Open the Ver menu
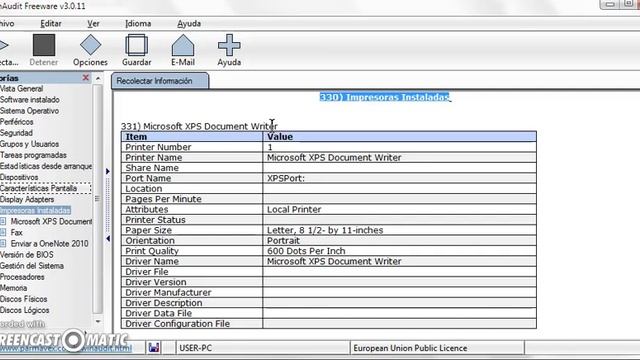The height and width of the screenshot is (360, 640). tap(93, 24)
